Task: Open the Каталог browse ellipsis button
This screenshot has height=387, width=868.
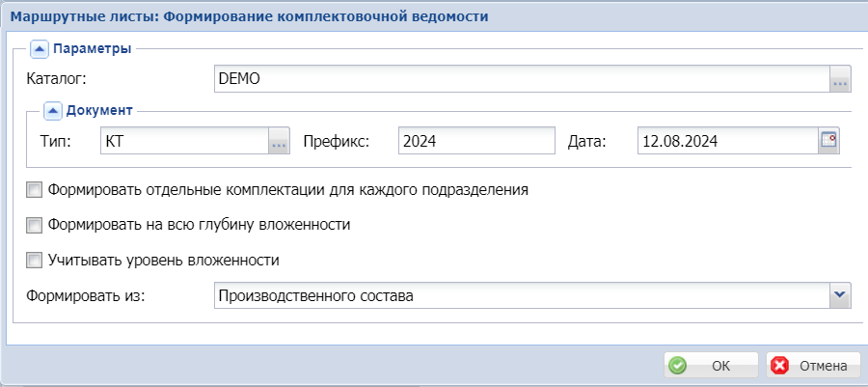Action: click(840, 79)
